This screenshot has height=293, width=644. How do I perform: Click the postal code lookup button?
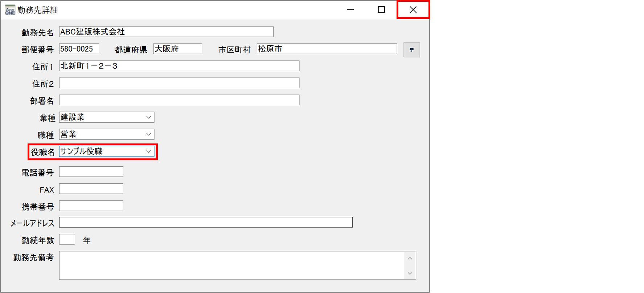click(x=411, y=50)
